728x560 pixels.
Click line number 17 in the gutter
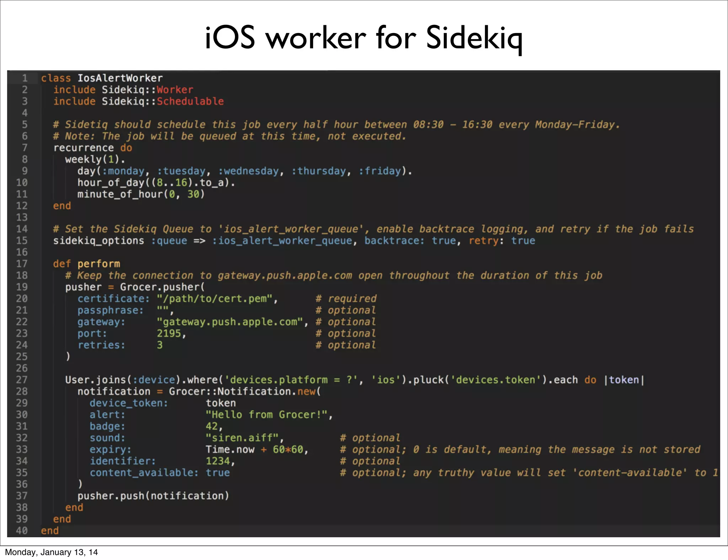(22, 264)
